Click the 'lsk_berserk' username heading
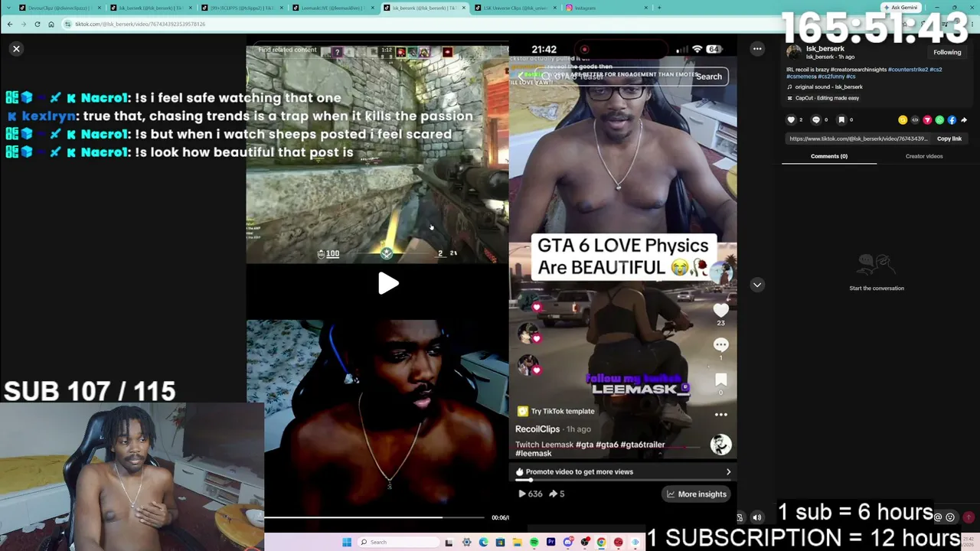 [825, 48]
